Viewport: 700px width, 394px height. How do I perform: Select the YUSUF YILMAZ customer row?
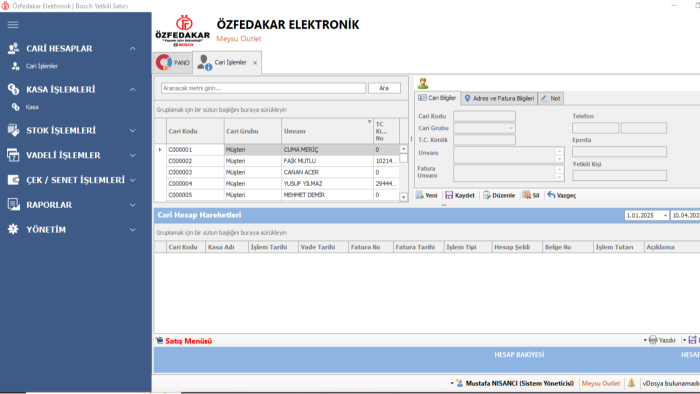(277, 183)
